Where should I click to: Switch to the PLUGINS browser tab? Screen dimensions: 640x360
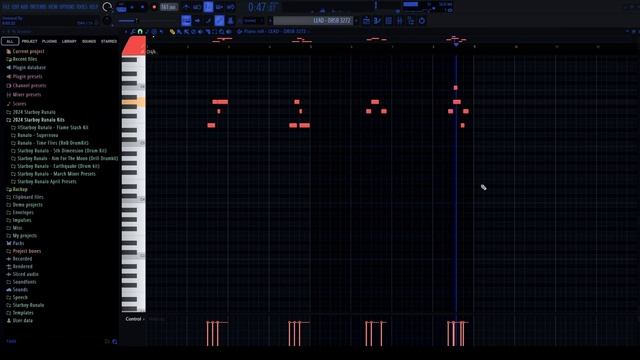click(49, 41)
